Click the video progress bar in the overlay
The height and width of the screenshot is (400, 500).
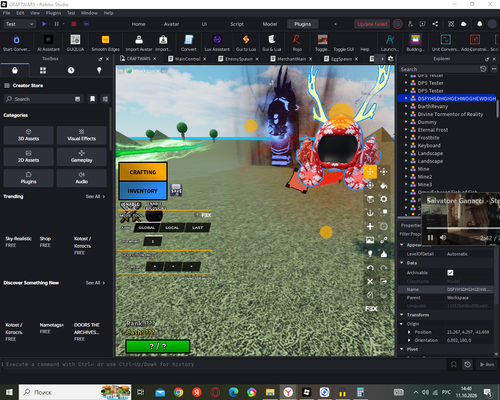(463, 228)
